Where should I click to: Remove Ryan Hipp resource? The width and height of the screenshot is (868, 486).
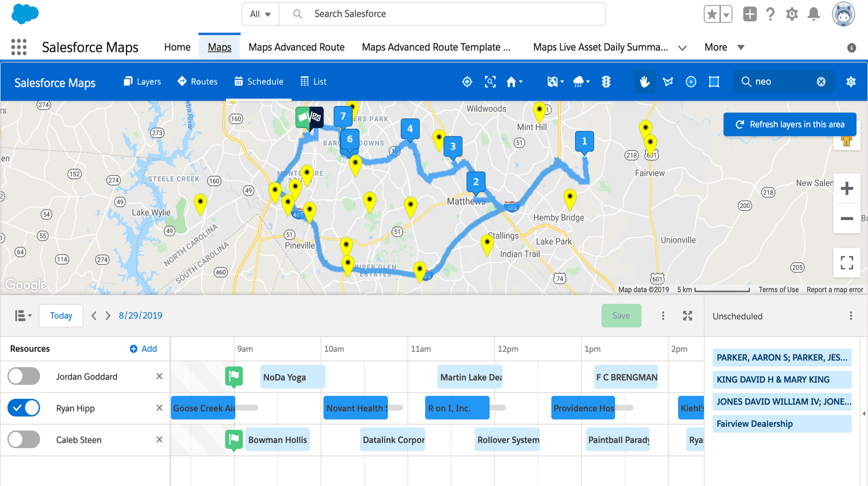[159, 408]
